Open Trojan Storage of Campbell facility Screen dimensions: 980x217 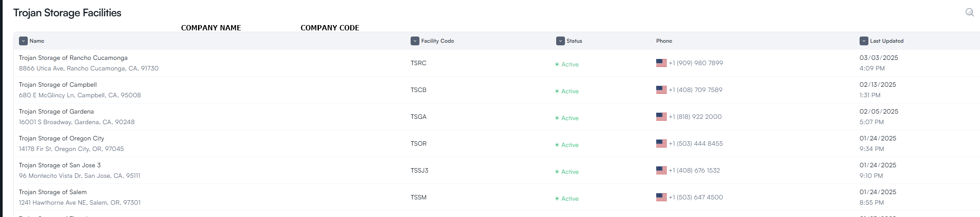point(58,85)
